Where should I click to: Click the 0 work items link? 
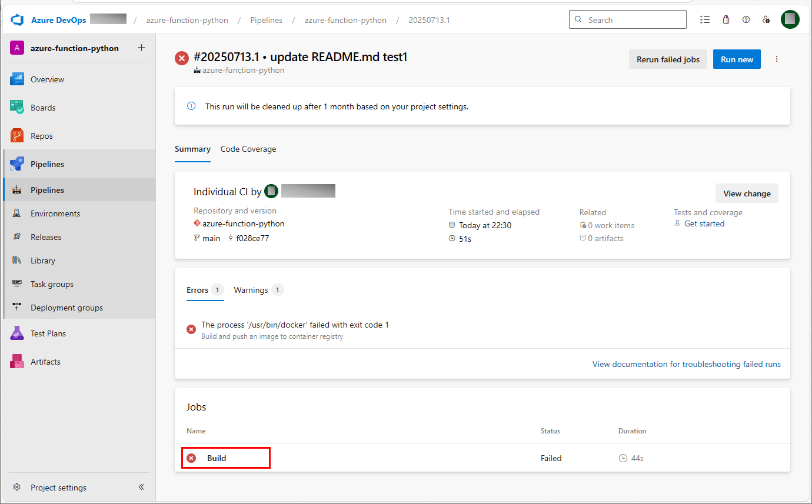[611, 225]
